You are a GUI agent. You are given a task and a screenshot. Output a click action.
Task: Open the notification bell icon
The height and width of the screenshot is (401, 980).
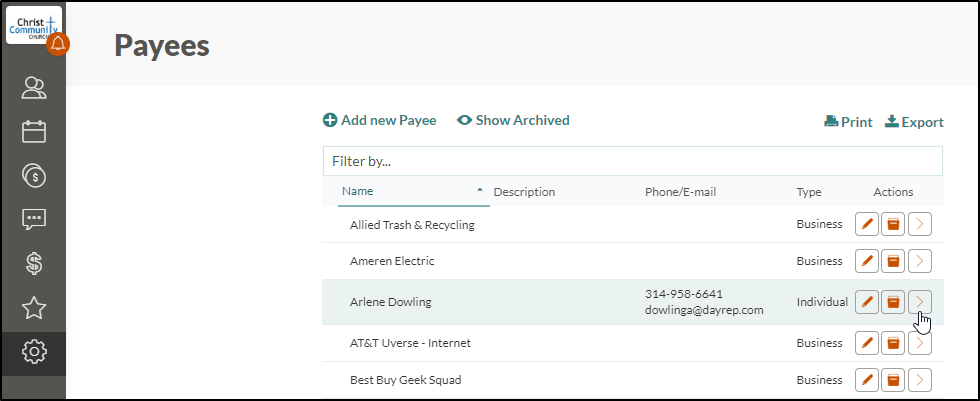pos(58,44)
